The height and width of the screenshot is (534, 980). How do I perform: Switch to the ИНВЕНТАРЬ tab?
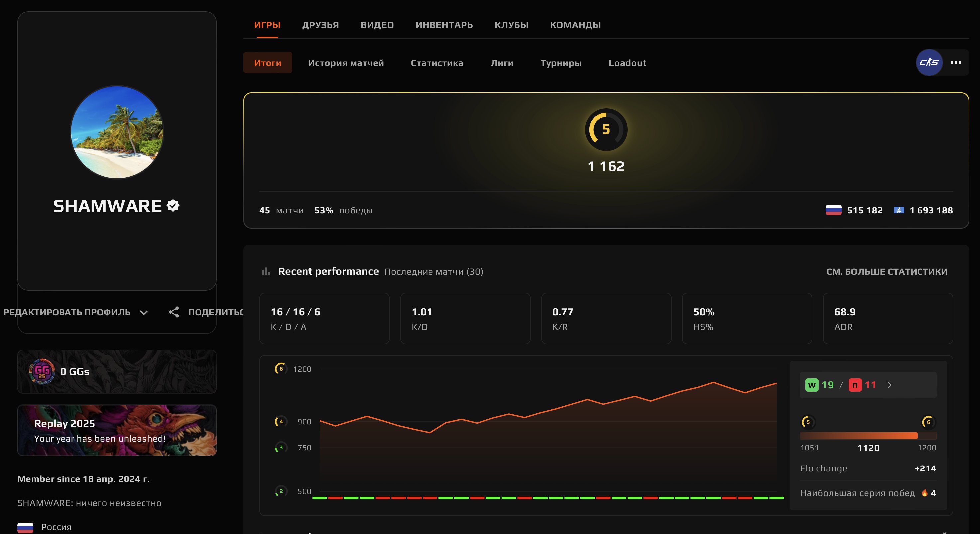444,25
